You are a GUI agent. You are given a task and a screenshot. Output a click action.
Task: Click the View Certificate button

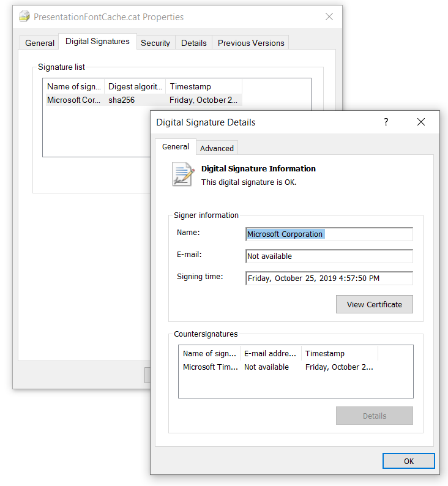tap(375, 304)
